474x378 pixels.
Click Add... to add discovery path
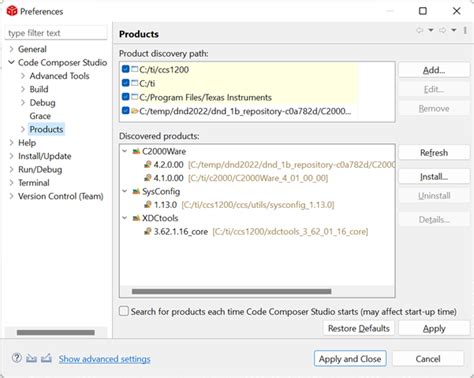pos(434,70)
